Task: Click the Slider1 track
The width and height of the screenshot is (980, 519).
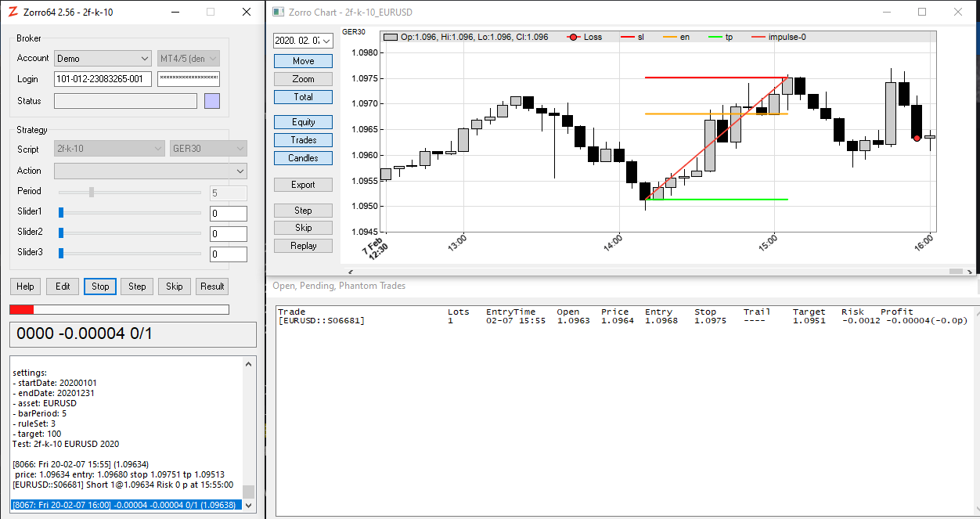Action: pos(130,211)
